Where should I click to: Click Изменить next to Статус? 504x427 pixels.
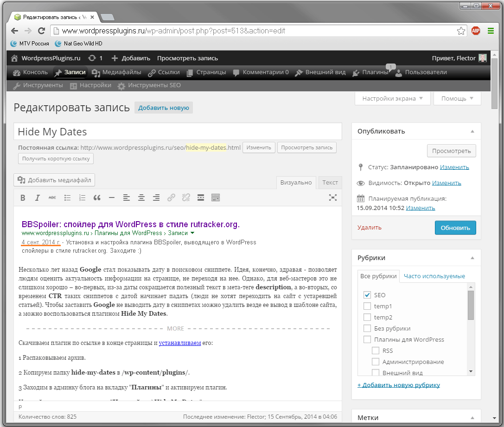[454, 167]
